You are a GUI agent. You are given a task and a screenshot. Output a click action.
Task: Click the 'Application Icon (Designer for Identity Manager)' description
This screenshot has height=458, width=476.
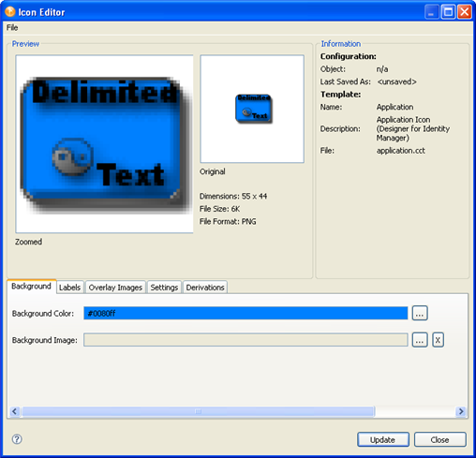[413, 128]
